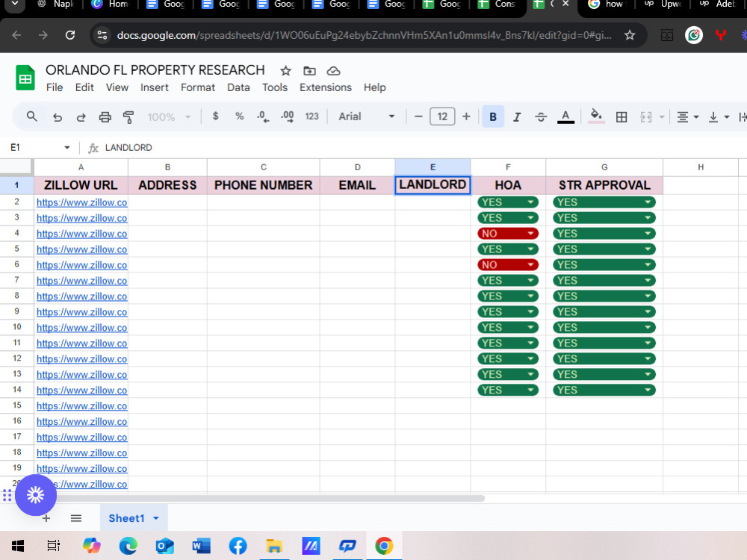Undo the last action

point(58,116)
